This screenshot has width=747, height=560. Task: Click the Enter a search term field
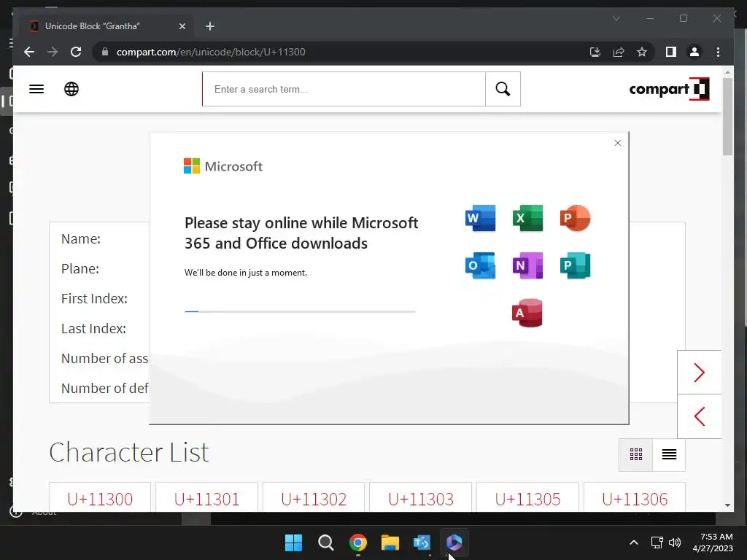coord(344,89)
